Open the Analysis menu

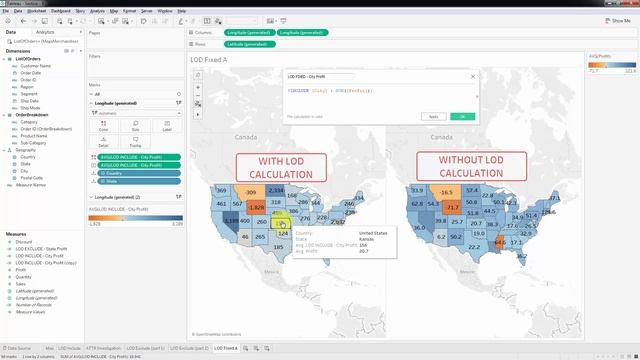(x=97, y=11)
